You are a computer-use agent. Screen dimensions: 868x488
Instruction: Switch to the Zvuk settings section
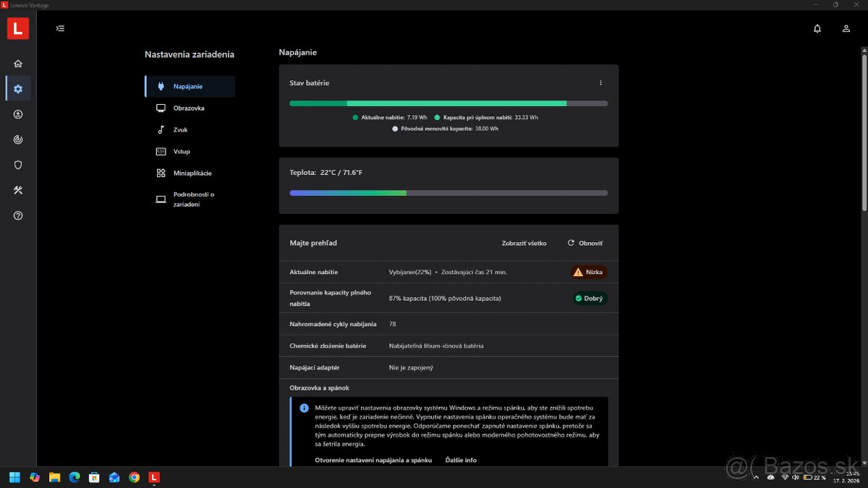[x=180, y=130]
